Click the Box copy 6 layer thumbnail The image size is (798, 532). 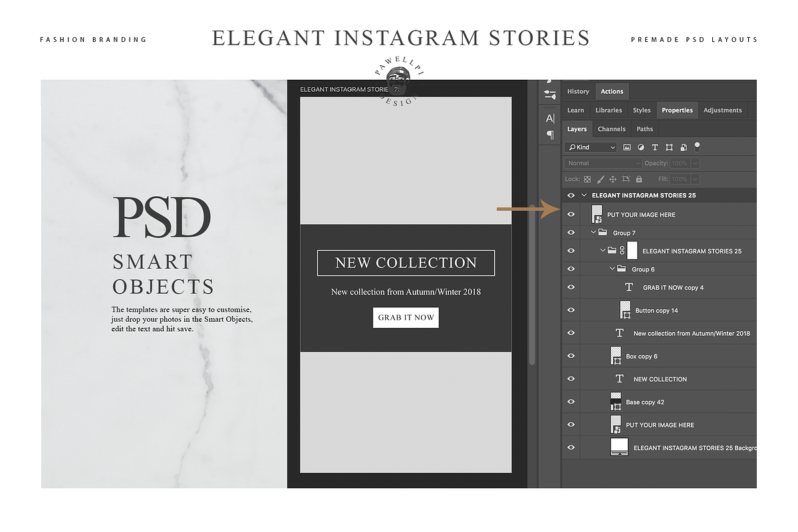pyautogui.click(x=616, y=356)
